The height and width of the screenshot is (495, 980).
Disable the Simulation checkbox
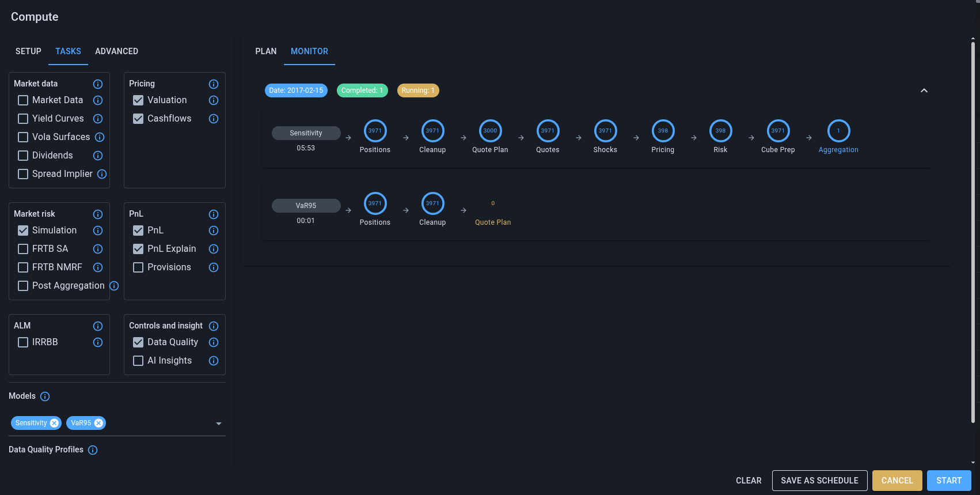tap(23, 231)
